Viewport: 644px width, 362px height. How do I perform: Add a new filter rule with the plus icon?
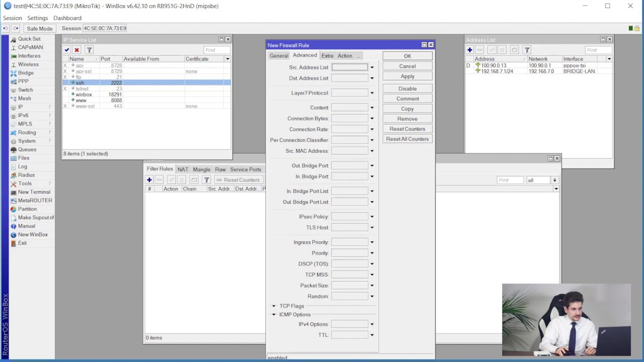click(149, 180)
